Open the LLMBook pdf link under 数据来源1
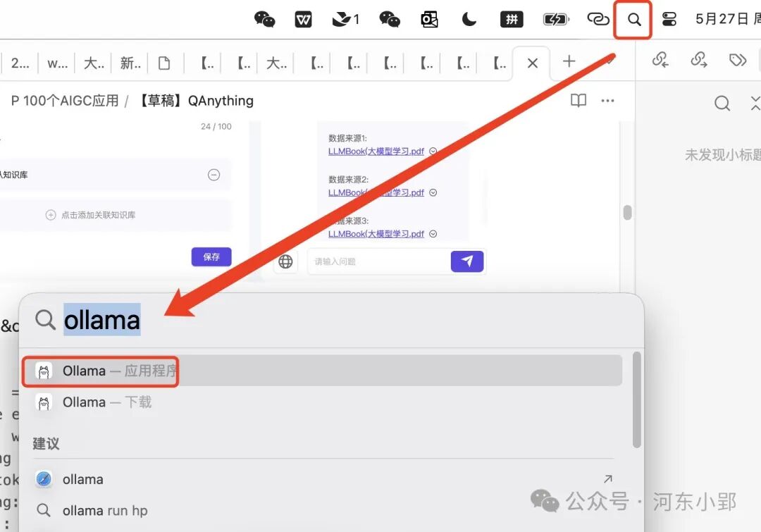The width and height of the screenshot is (761, 532). point(376,151)
